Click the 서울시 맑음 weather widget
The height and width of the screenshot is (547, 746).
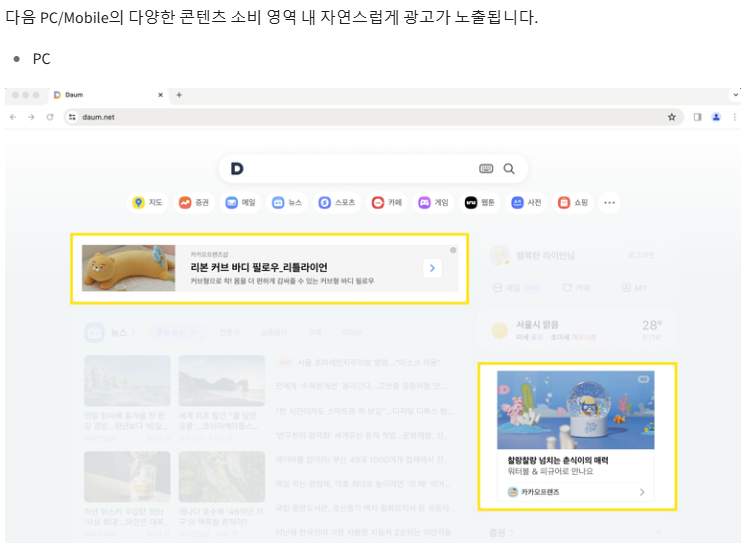(x=576, y=331)
